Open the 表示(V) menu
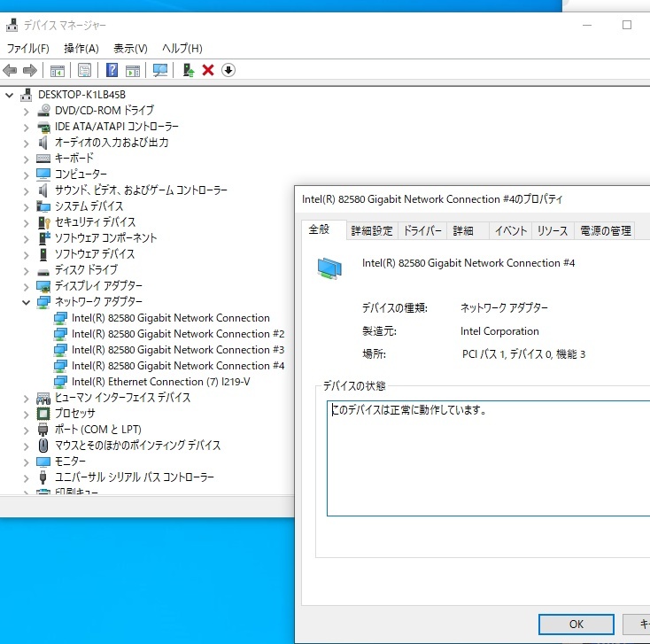650x644 pixels. pyautogui.click(x=130, y=49)
